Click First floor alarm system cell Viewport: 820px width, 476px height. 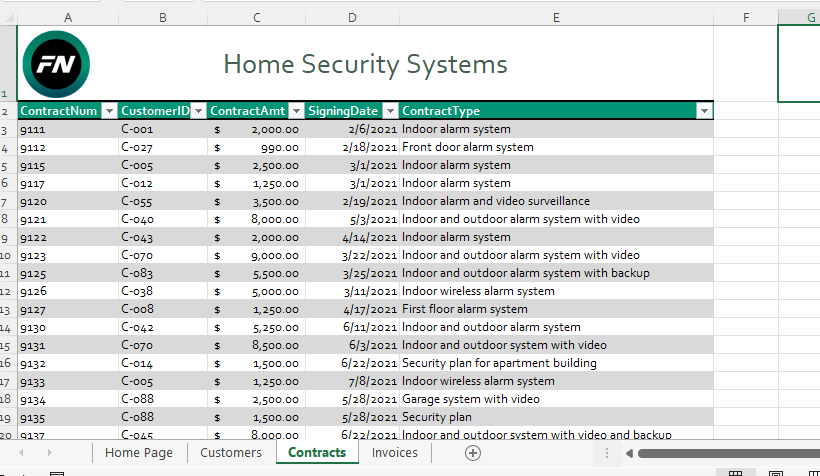(x=556, y=309)
